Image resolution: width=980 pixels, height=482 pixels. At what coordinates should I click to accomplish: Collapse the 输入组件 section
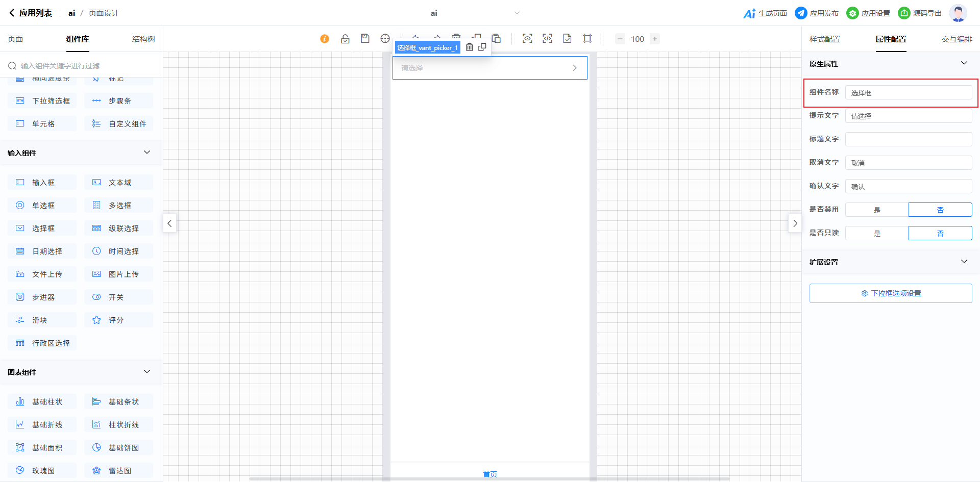click(x=147, y=153)
